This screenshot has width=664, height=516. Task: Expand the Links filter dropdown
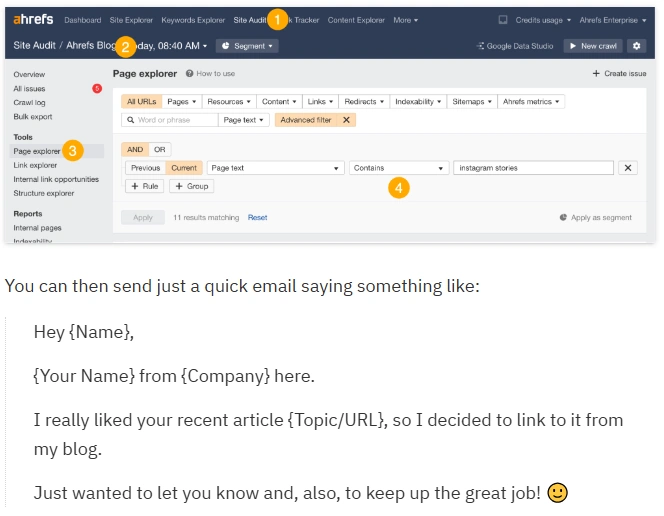320,102
